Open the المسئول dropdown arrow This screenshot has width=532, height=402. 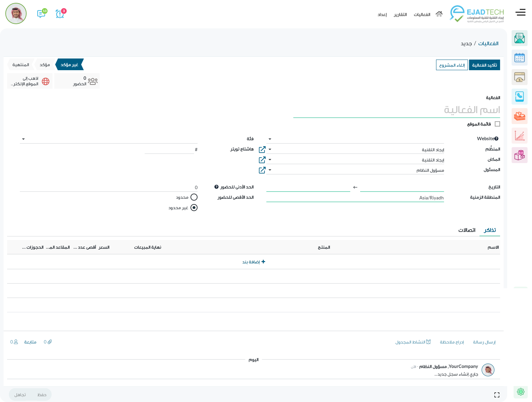[270, 170]
